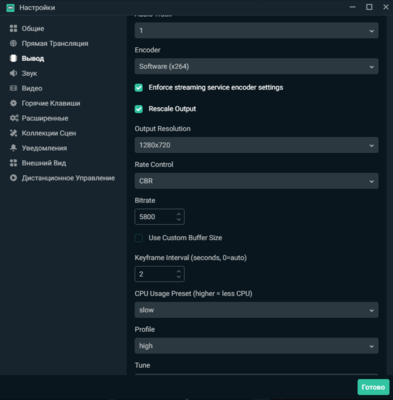393x400 pixels.
Task: Click the Streamlabs logo in title bar
Action: [x=10, y=8]
